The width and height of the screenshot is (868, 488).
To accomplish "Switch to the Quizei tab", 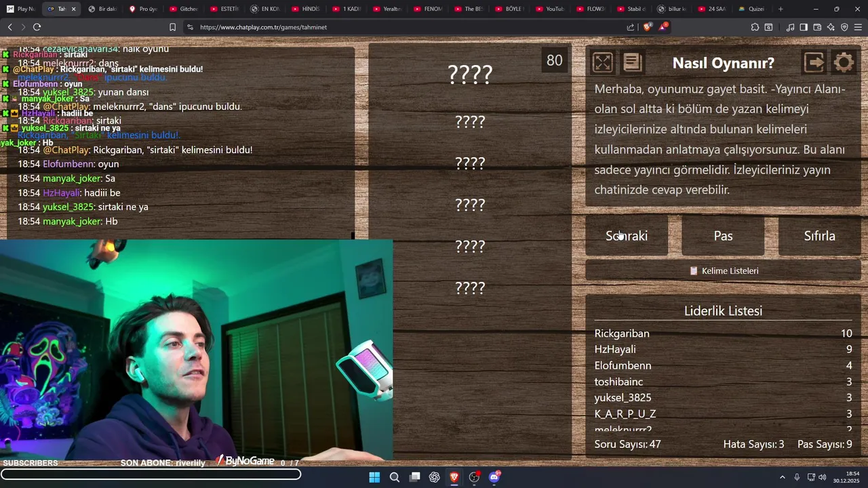I will click(x=751, y=9).
